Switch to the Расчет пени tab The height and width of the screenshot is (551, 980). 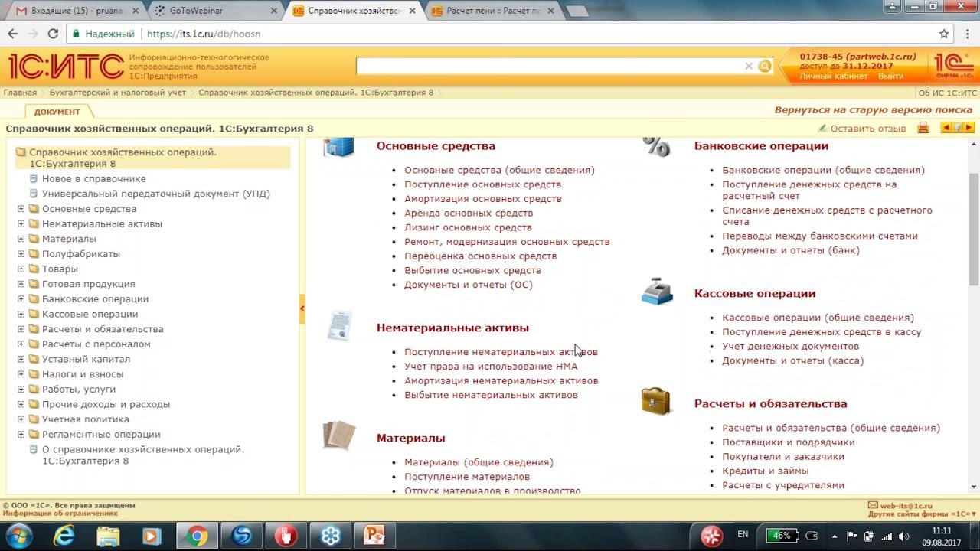[494, 11]
